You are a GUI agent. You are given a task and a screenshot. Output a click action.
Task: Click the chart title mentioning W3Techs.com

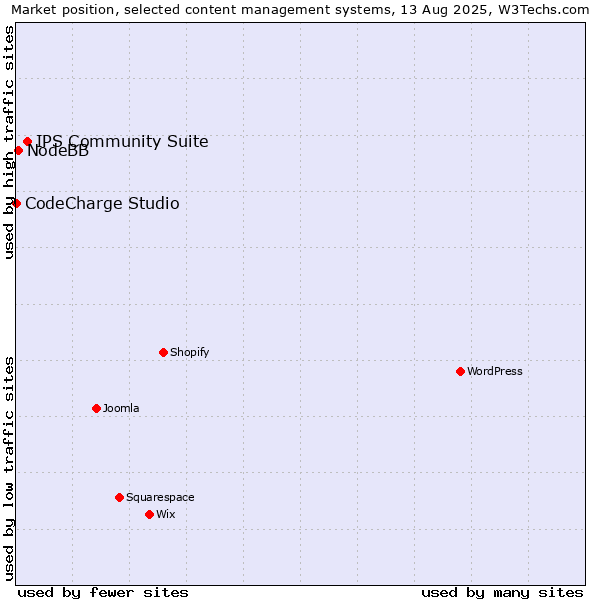coord(300,10)
